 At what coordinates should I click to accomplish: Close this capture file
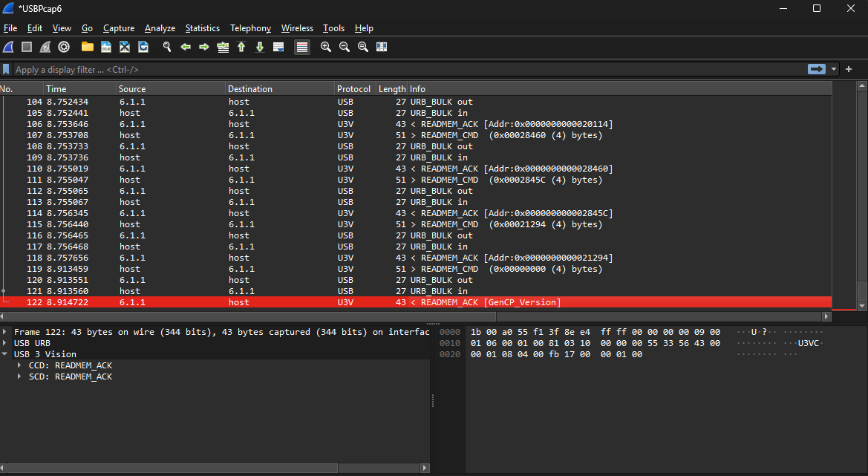[x=125, y=47]
